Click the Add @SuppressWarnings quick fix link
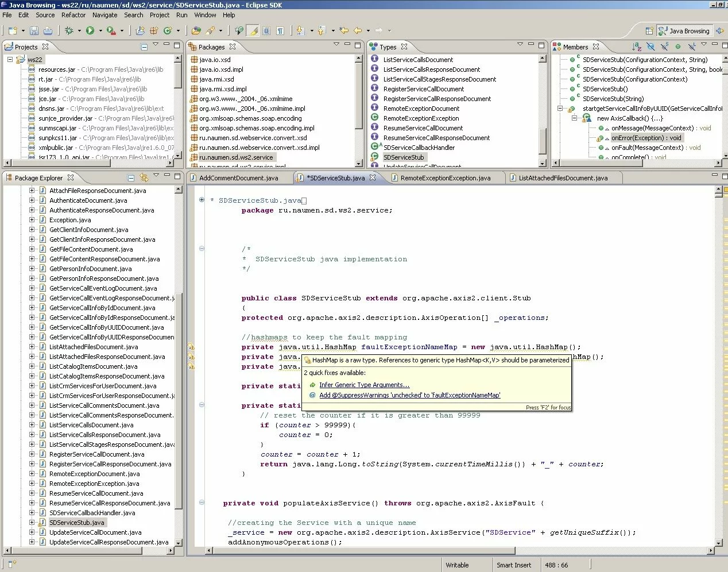The image size is (728, 572). (409, 395)
